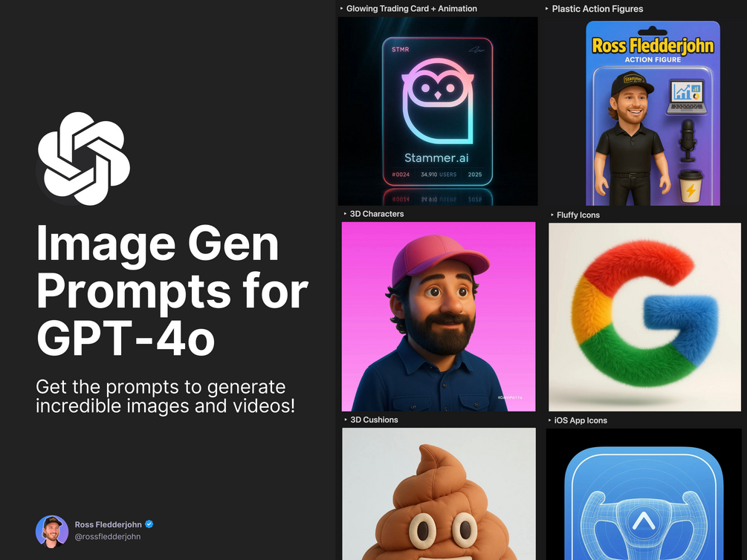
Task: Click the 'STMR' code on trading card
Action: click(x=400, y=49)
